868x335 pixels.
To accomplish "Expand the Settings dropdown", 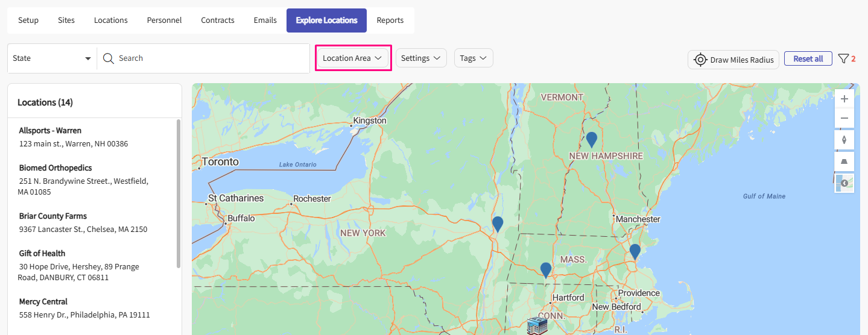I will point(420,58).
